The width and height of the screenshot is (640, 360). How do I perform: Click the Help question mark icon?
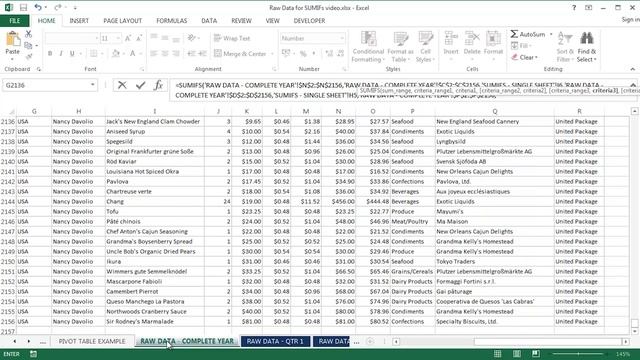(574, 7)
